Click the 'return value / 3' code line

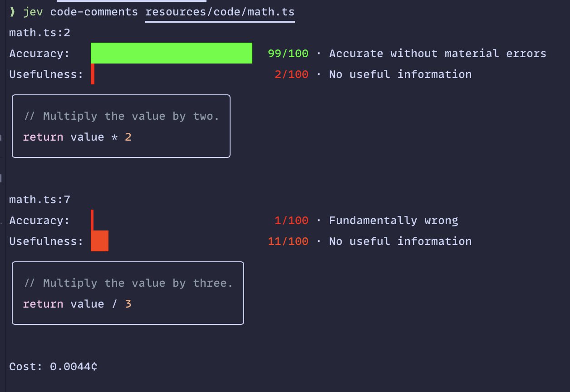[x=77, y=304]
